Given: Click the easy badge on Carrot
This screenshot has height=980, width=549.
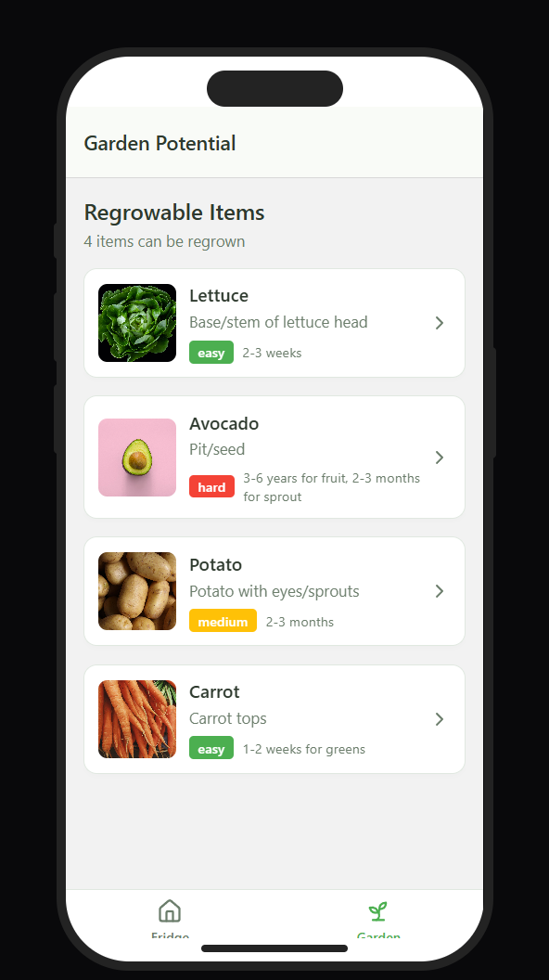Looking at the screenshot, I should point(211,749).
